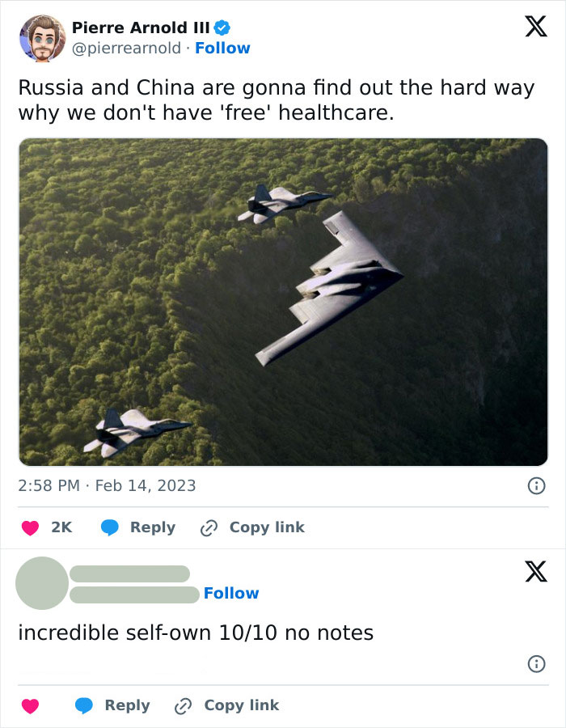Click the Reply label on the reply tweet
Viewport: 566px width, 728px height.
point(127,705)
